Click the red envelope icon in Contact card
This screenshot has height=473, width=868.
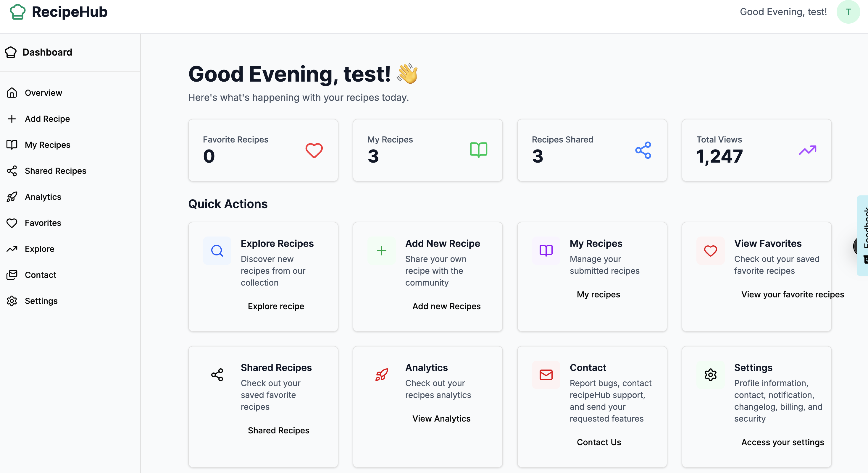tap(546, 375)
